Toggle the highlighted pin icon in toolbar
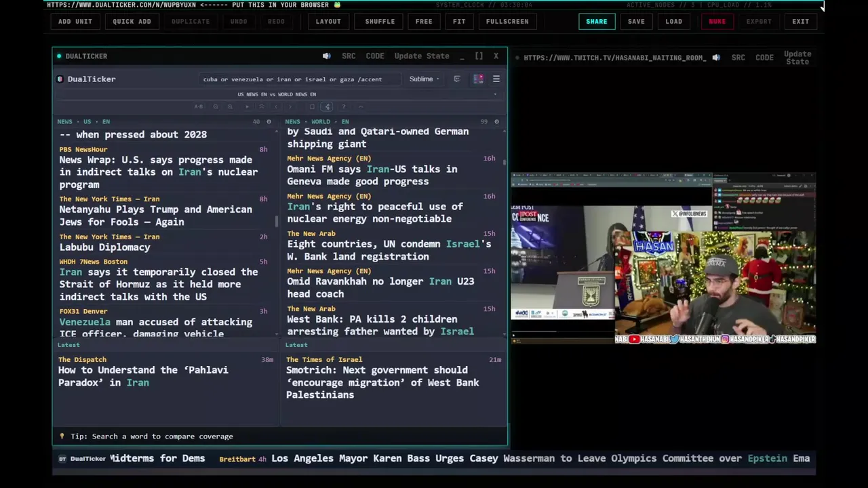This screenshot has width=868, height=488. (x=328, y=106)
